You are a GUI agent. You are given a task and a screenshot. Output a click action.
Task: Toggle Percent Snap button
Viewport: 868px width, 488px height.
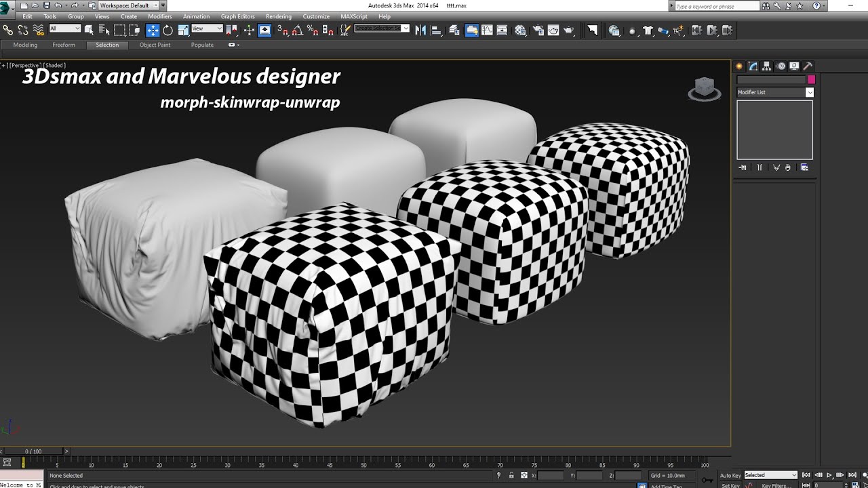[313, 30]
